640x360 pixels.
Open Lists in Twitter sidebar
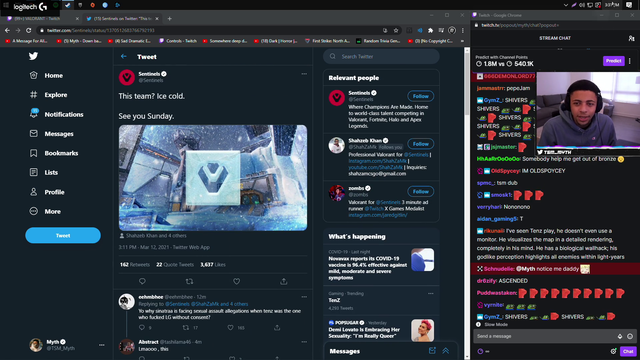pyautogui.click(x=44, y=172)
